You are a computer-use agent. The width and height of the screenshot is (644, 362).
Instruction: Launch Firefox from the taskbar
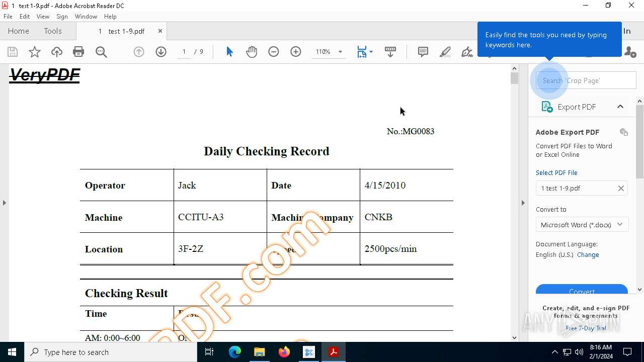(x=284, y=352)
